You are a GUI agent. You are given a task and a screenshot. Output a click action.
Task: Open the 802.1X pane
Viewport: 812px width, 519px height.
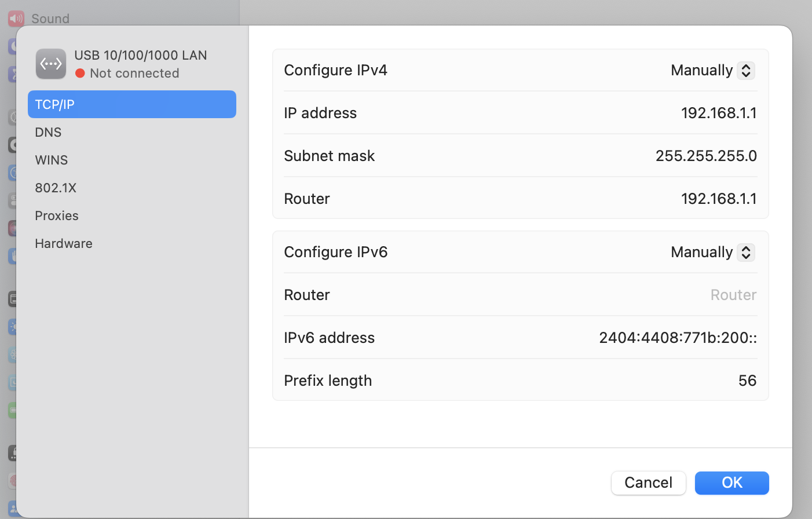(131, 188)
